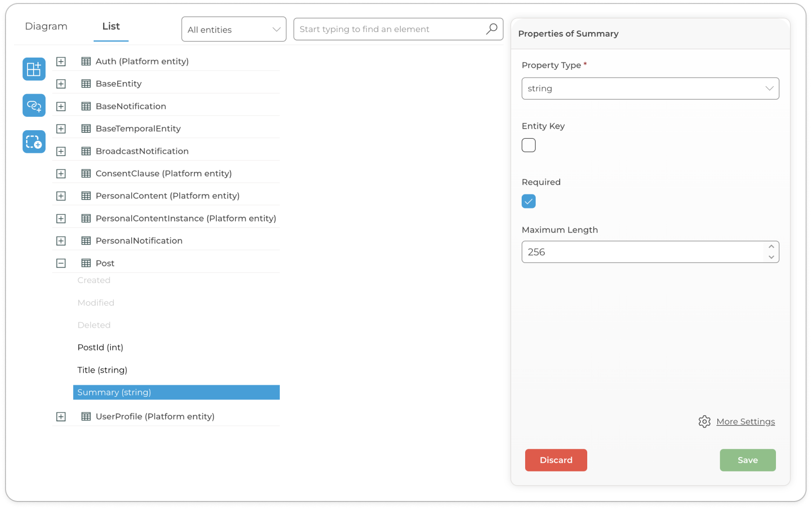Click the add relationship link icon

click(34, 106)
